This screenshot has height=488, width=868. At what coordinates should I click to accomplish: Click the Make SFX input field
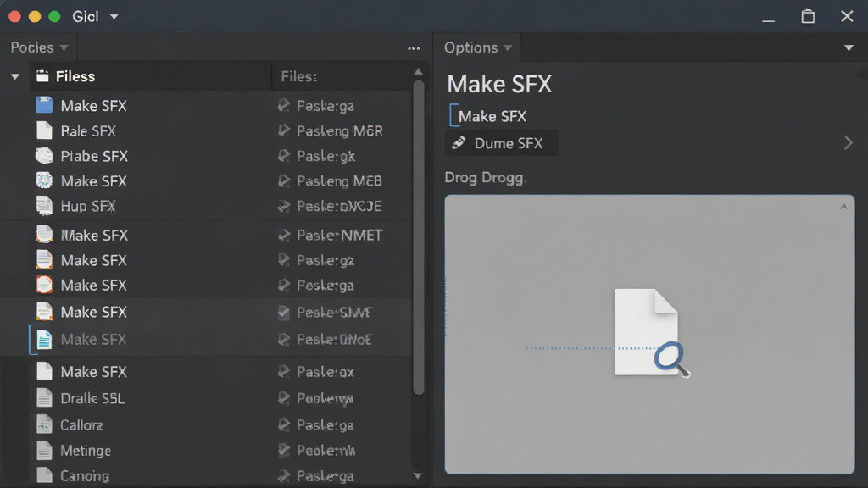coord(492,116)
